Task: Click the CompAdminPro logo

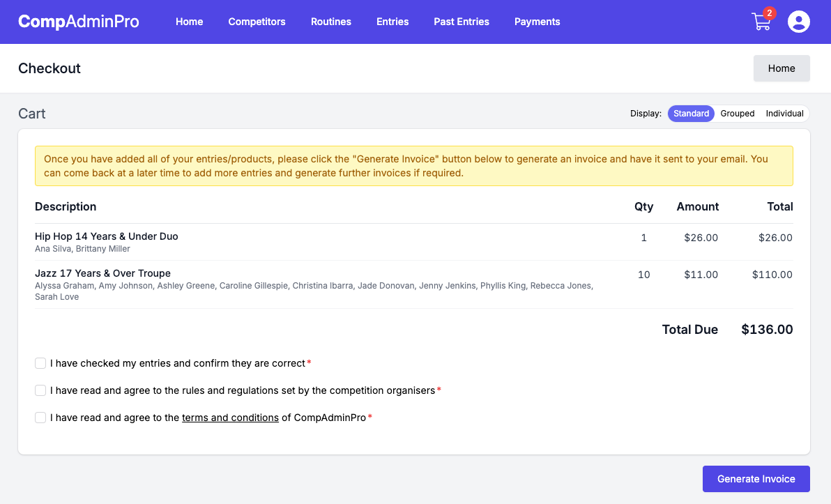Action: 79,22
